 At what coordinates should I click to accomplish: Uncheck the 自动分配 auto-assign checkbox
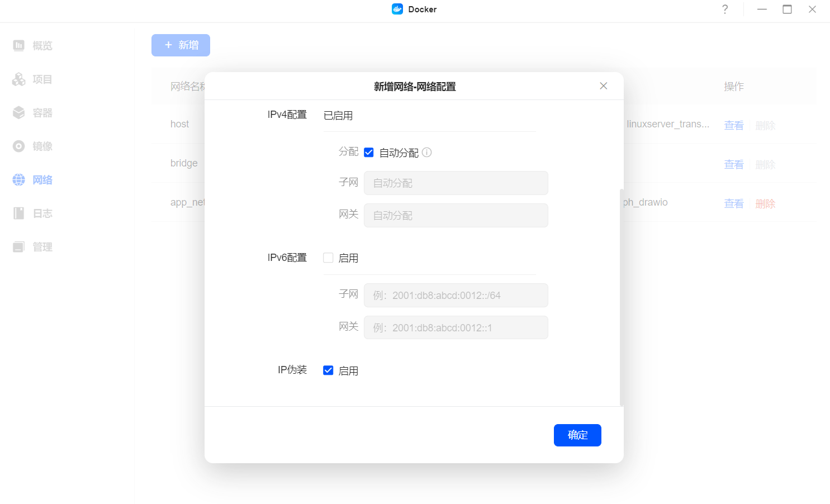click(369, 153)
